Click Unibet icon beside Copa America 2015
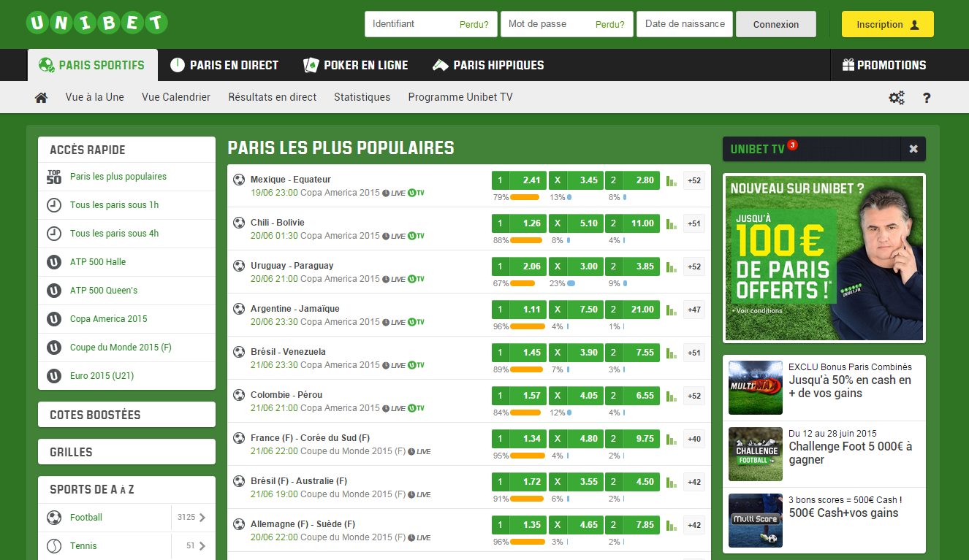The width and height of the screenshot is (969, 560). 54,319
